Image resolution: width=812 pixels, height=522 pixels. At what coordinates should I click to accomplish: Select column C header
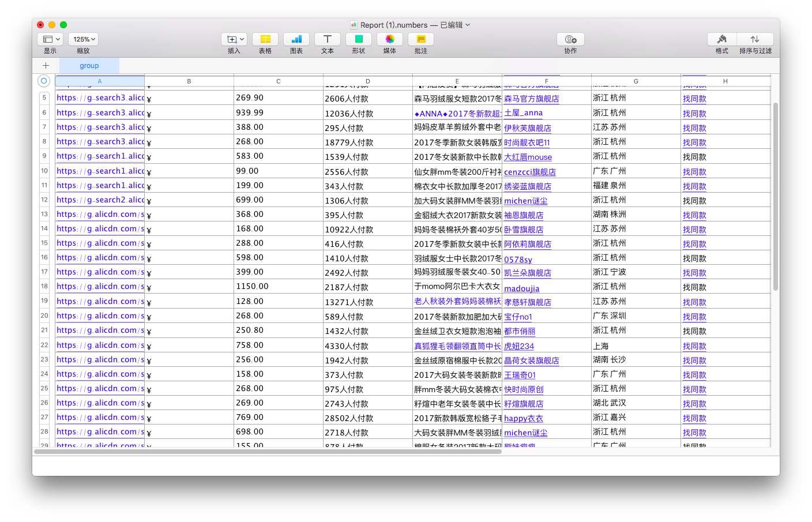(279, 81)
